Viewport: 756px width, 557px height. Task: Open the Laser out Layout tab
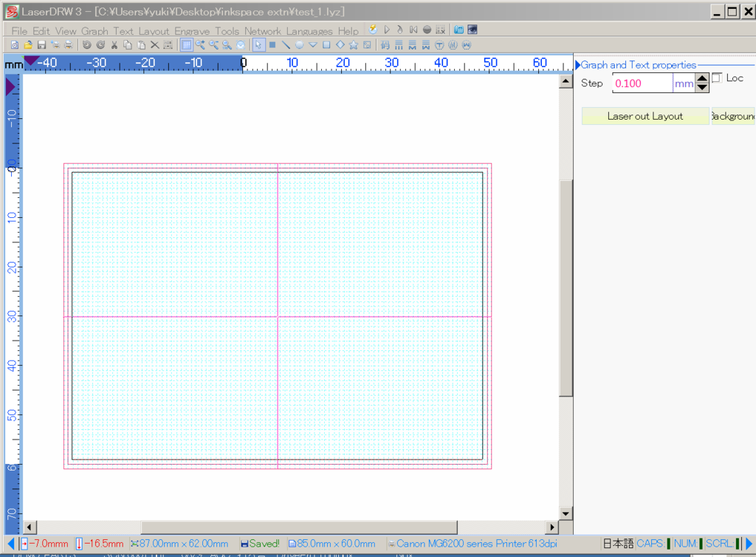coord(645,116)
